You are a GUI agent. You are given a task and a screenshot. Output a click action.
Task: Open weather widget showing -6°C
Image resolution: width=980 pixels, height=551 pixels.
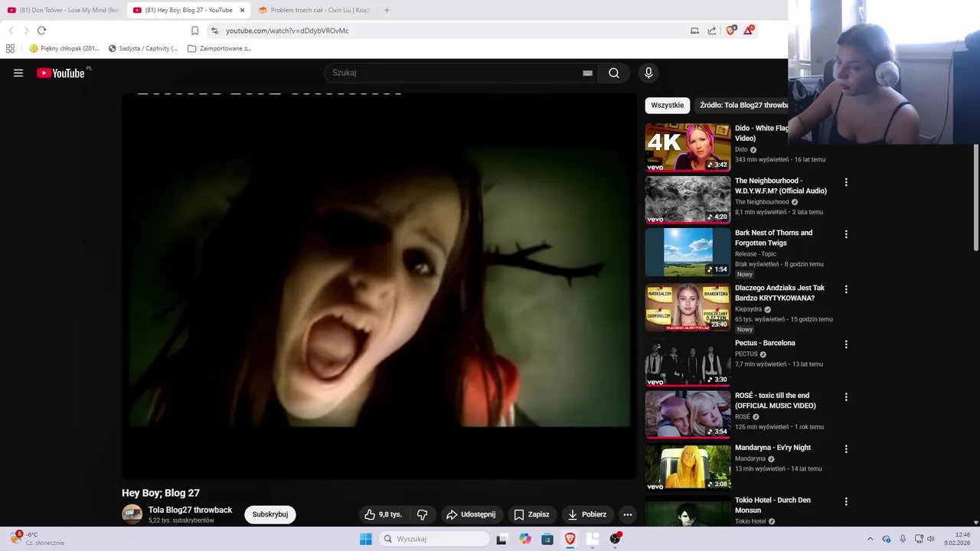tap(37, 539)
